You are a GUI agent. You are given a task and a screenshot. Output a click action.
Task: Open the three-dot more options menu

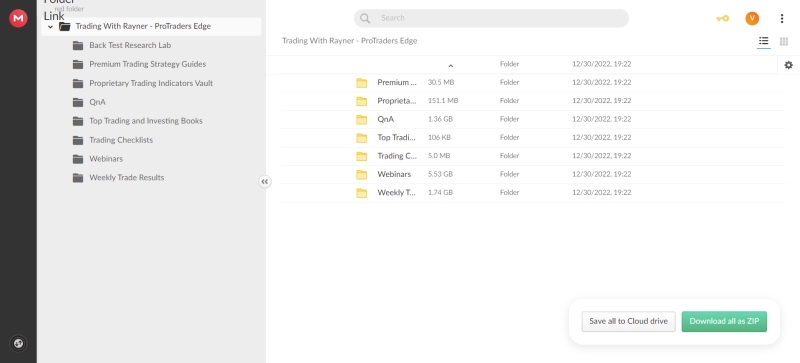(782, 18)
